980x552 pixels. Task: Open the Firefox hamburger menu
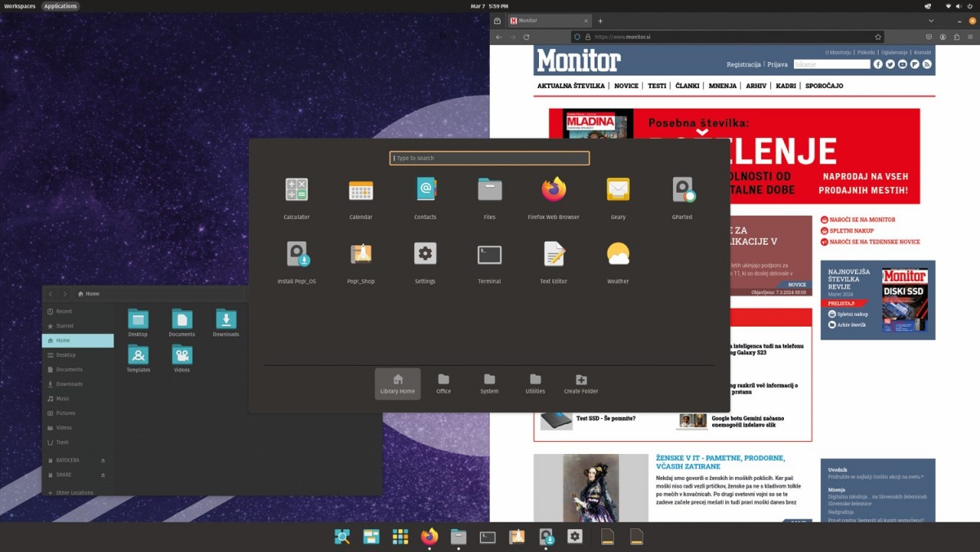pos(971,37)
